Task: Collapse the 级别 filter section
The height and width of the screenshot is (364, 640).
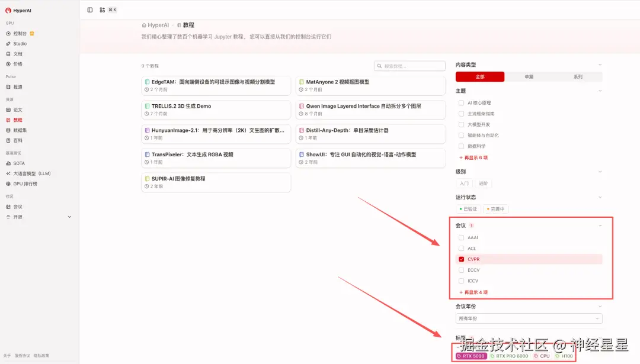Action: pos(600,172)
